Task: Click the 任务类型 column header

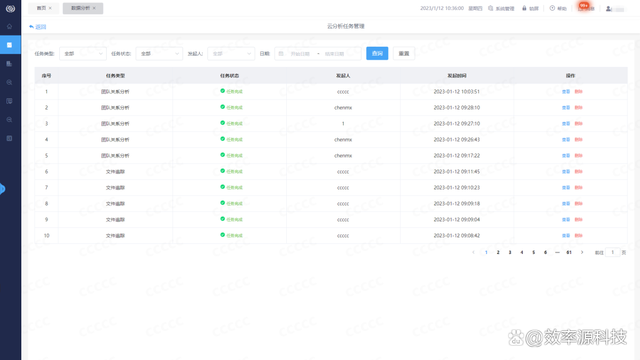Action: (116, 76)
